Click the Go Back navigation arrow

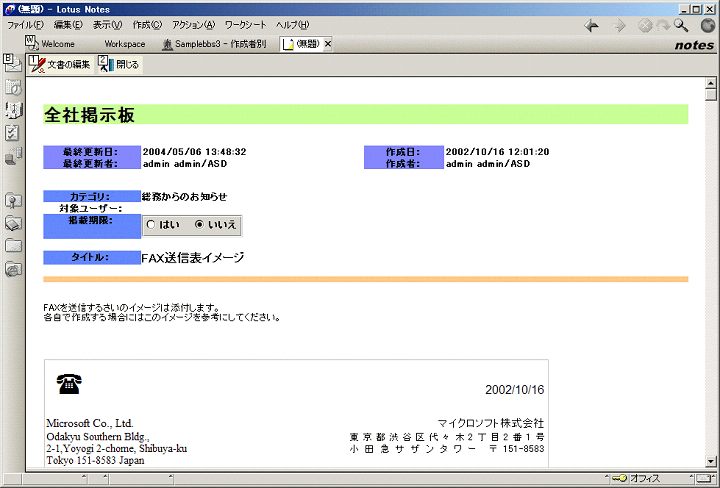point(591,26)
